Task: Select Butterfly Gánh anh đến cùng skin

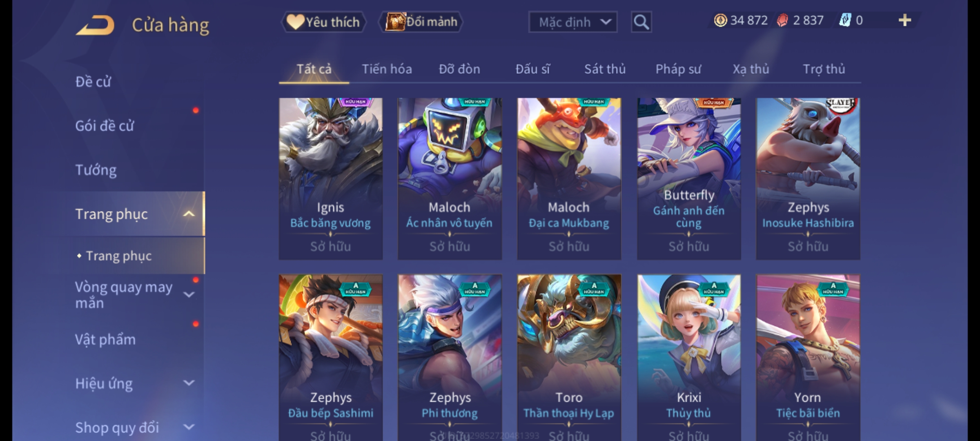Action: point(689,179)
